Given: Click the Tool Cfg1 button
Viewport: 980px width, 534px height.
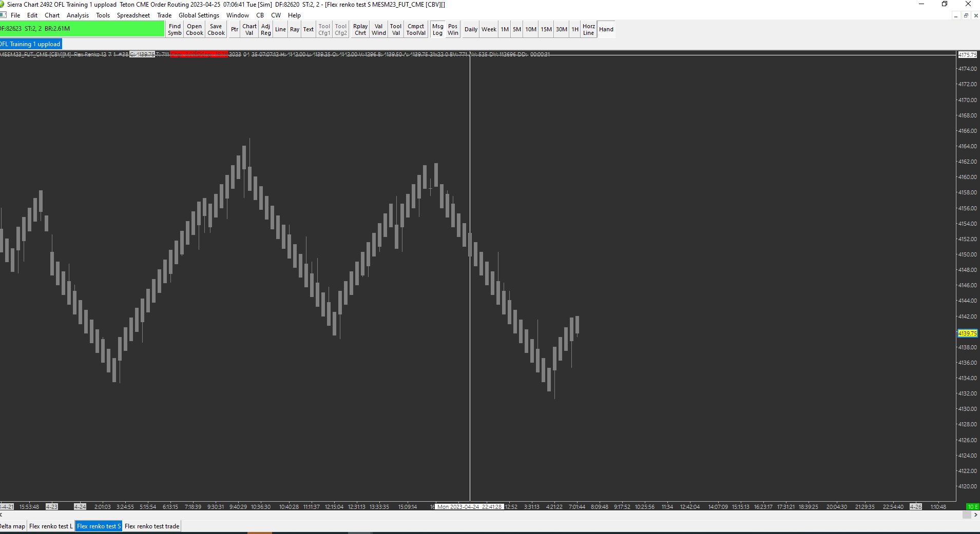Looking at the screenshot, I should 324,29.
